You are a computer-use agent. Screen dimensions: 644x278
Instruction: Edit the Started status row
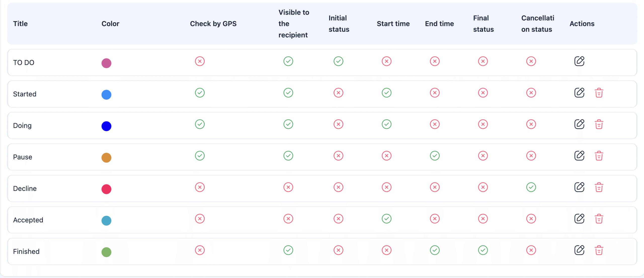pyautogui.click(x=579, y=93)
